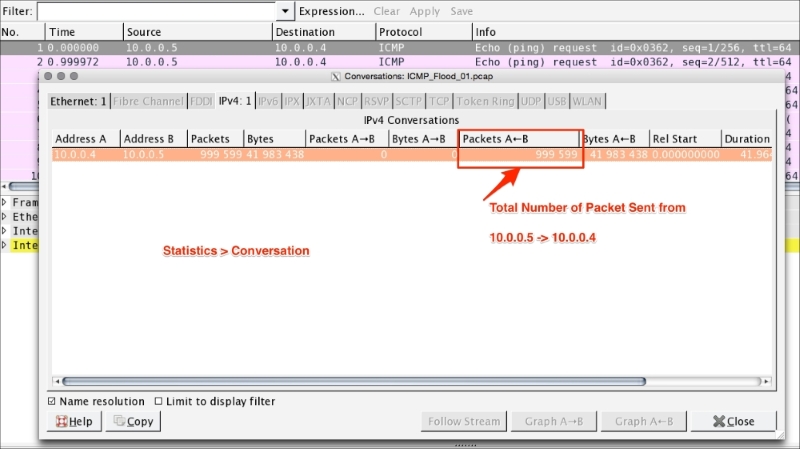Image resolution: width=800 pixels, height=449 pixels.
Task: Sort conversations by Packets column
Action: click(215, 139)
